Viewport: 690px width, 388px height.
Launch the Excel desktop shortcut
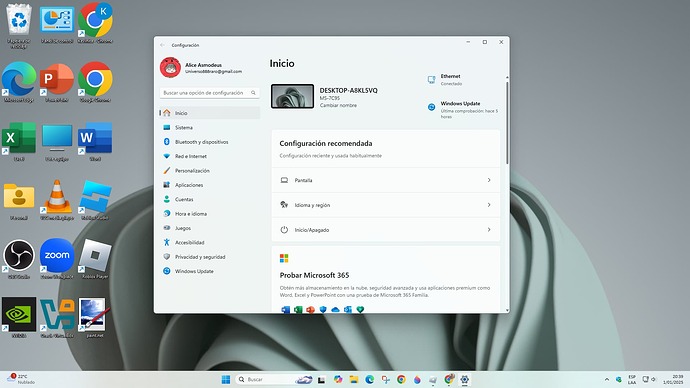pos(19,142)
